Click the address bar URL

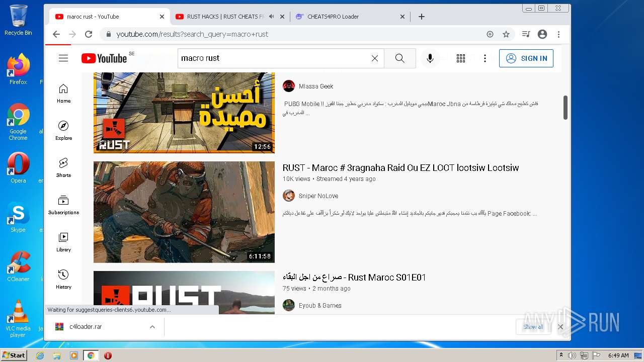pyautogui.click(x=192, y=34)
